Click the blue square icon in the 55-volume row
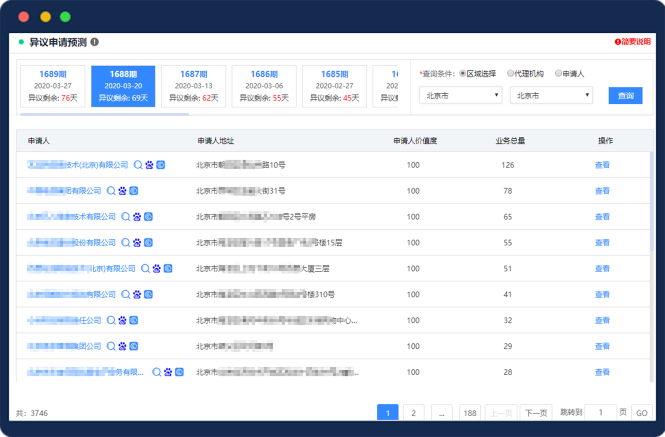Screen dimensions: 665x437 (x=148, y=242)
